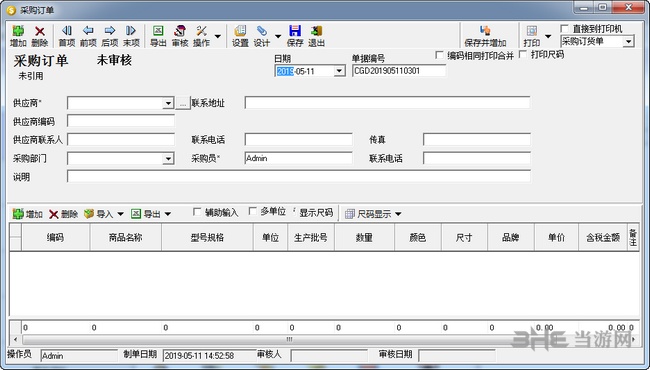This screenshot has width=650, height=370.
Task: Click the 单位 column header
Action: [x=270, y=237]
